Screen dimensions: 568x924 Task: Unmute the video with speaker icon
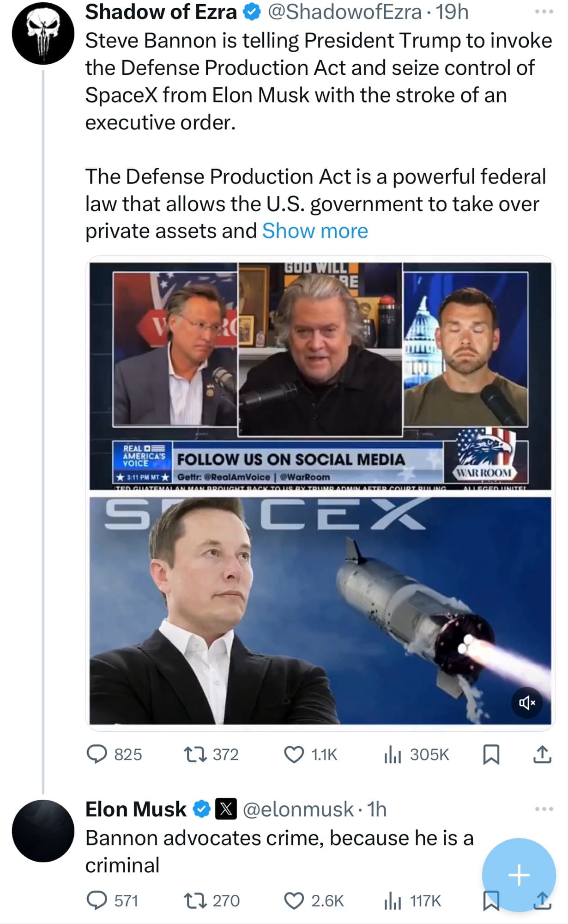point(527,703)
